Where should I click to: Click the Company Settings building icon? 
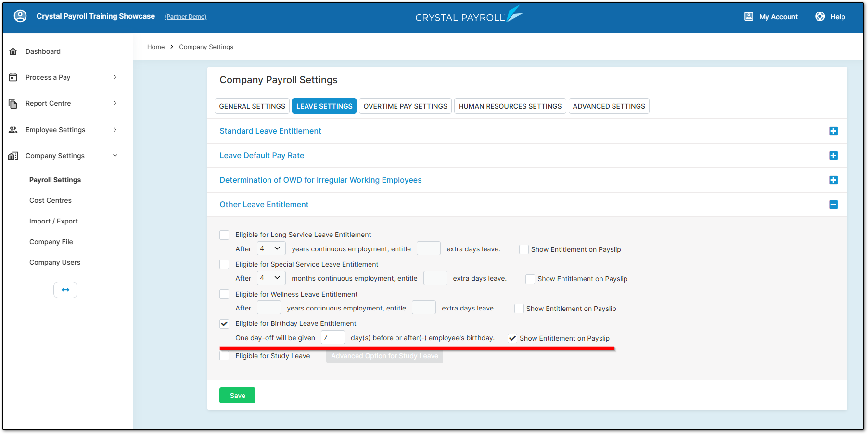(13, 156)
